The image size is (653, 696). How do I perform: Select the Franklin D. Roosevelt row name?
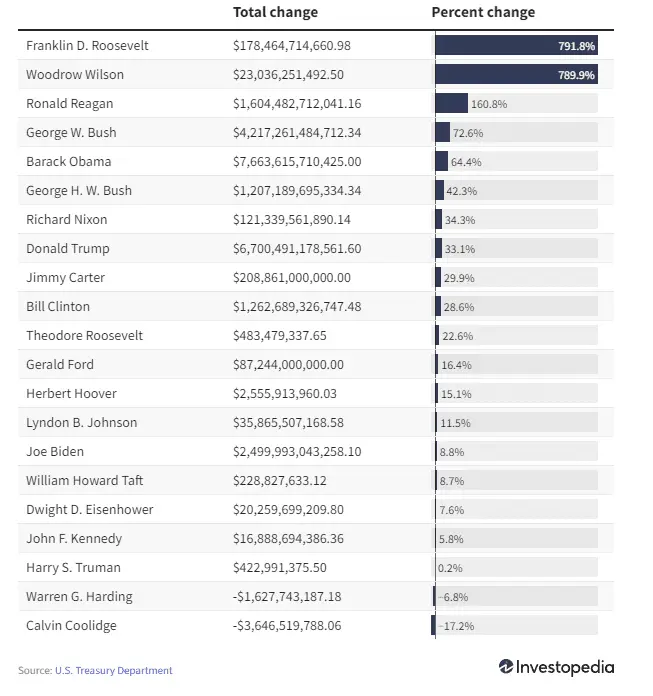pos(87,46)
